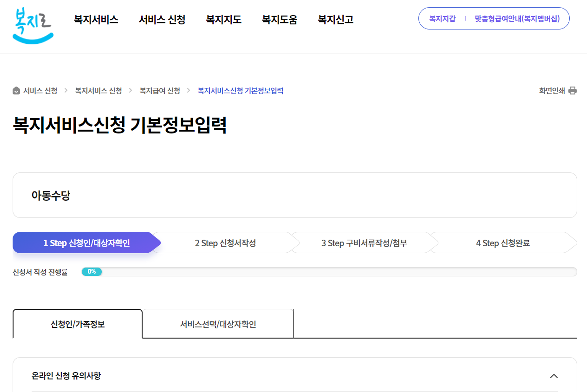Click the 2 Step 신청서작성 step
Screen dimensions: 587x392
[225, 243]
